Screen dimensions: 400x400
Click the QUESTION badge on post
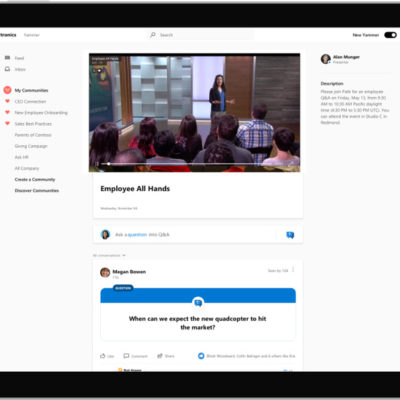tap(123, 288)
